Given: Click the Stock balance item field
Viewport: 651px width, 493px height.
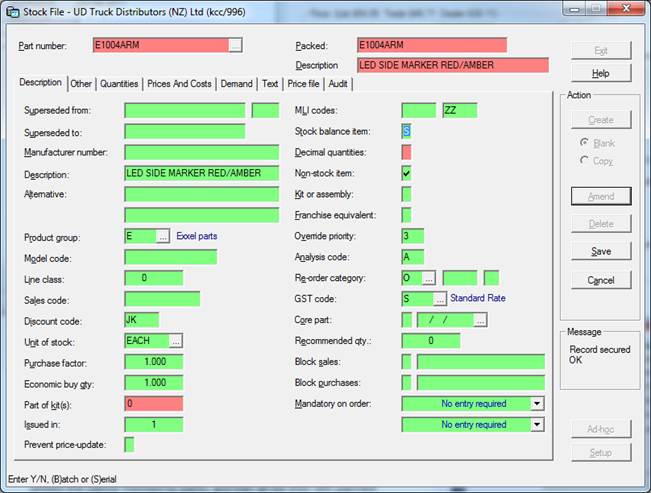Looking at the screenshot, I should tap(406, 132).
